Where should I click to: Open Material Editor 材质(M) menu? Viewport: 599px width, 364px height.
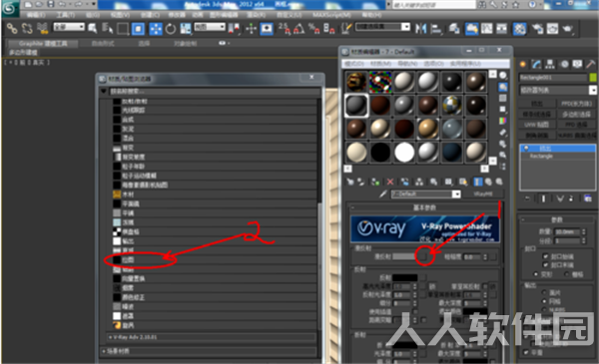[380, 64]
